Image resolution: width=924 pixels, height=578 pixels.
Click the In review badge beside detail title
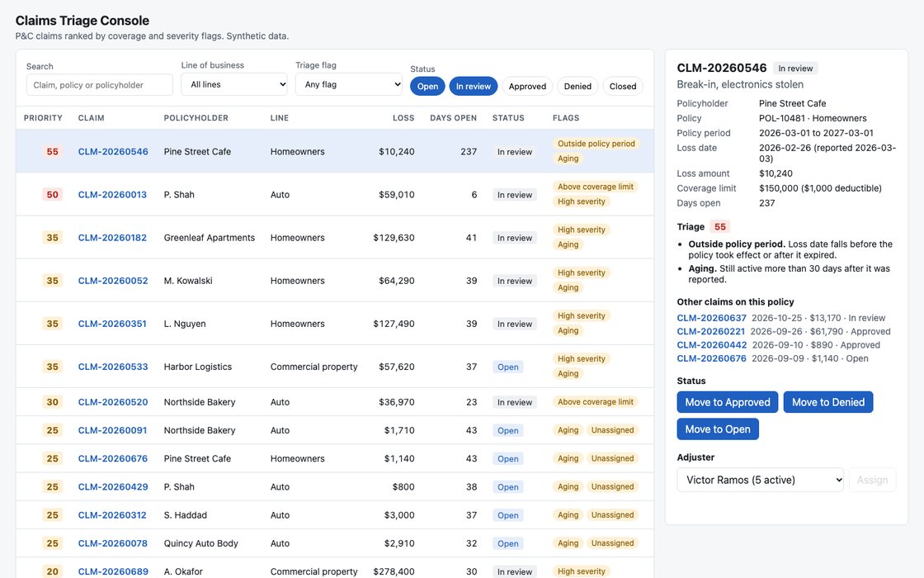click(795, 69)
